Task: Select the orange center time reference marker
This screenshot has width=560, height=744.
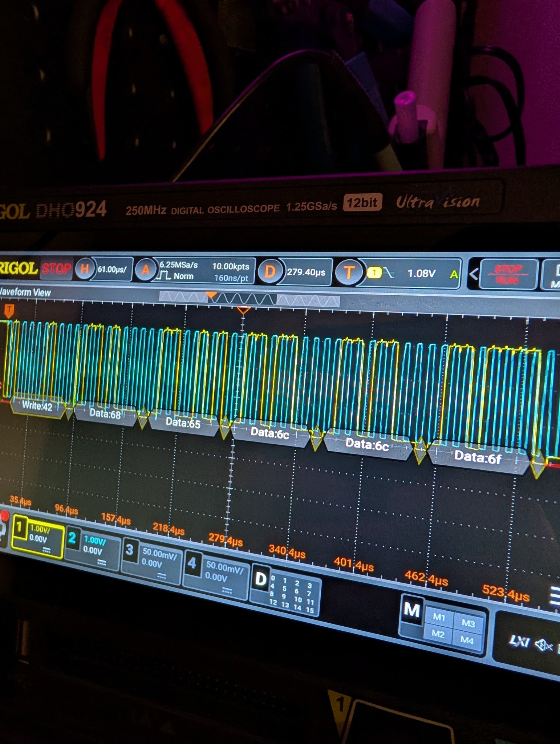Action: (x=243, y=311)
